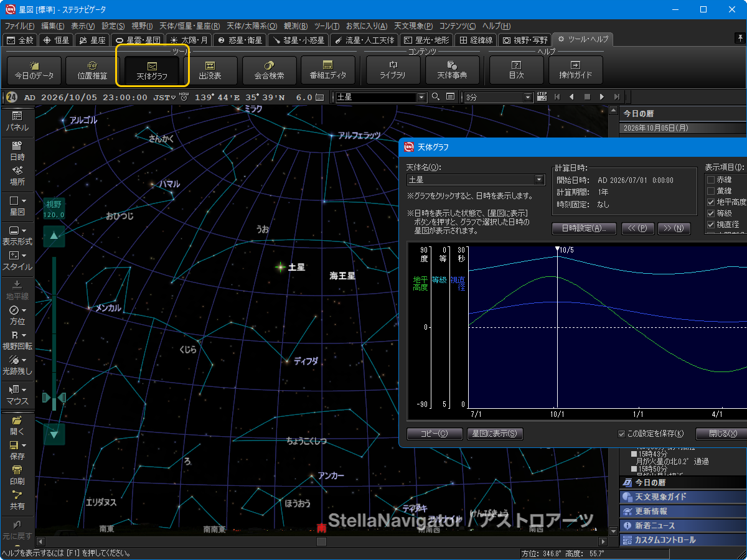Open the 今日のデータ tool
Image resolution: width=747 pixels, height=560 pixels.
pos(34,70)
